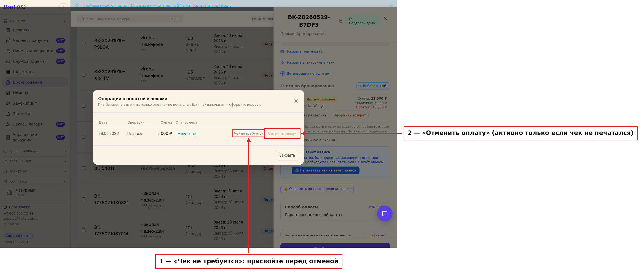Screen dimensions: 644x275
Task: Expand the Гости и CRM section
Action: [x=35, y=161]
